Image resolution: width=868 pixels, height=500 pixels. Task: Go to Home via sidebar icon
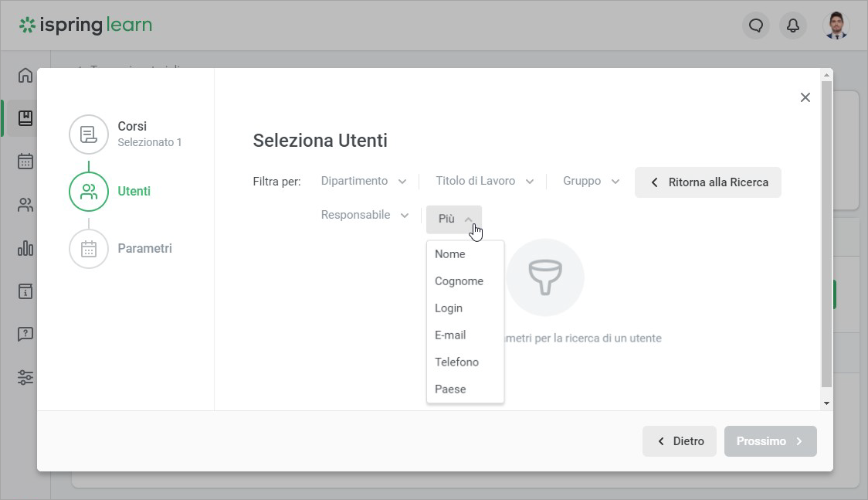(x=25, y=75)
